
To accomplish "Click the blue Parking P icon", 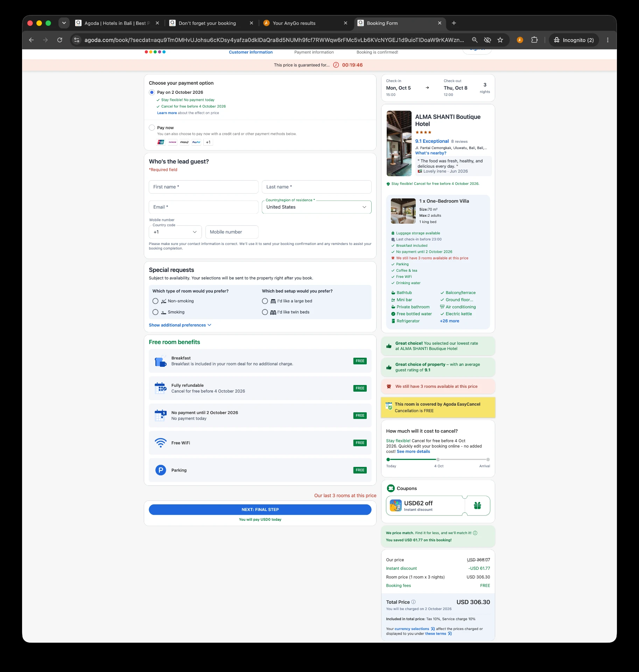I will pyautogui.click(x=161, y=470).
